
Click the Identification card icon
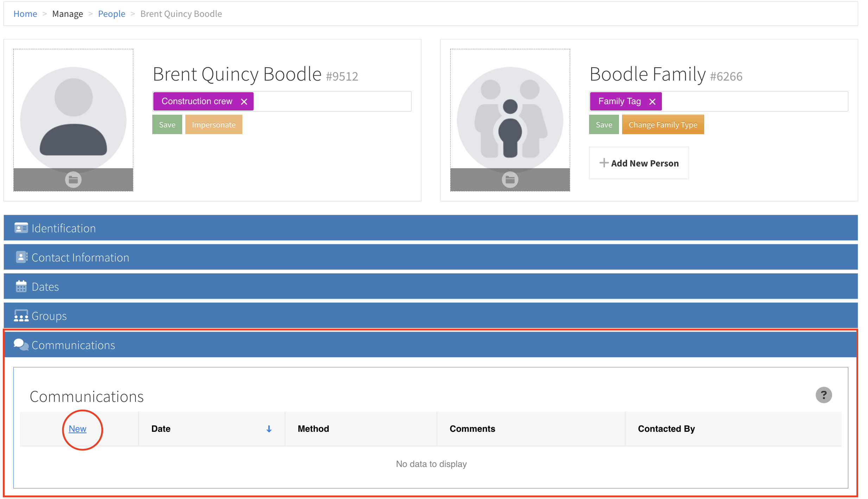pos(21,228)
